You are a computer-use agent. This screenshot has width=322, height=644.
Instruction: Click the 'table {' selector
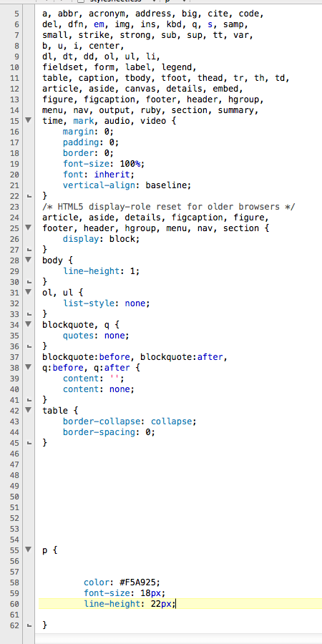[60, 410]
